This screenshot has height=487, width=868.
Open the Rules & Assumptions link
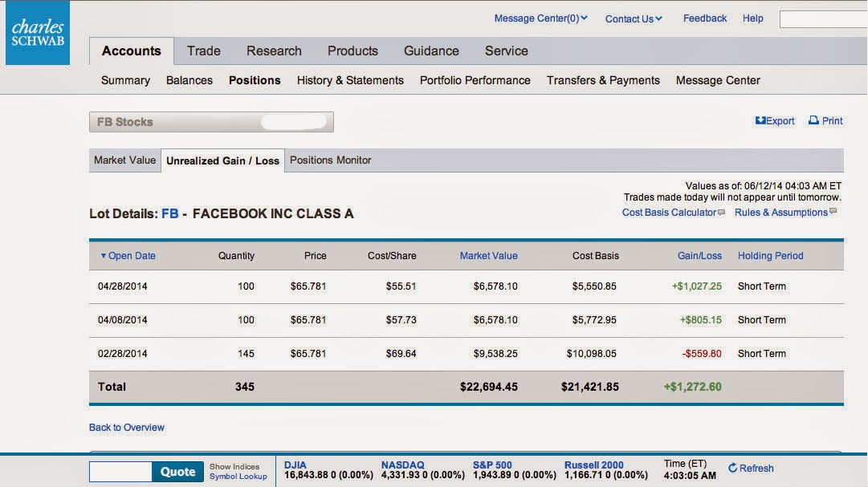tap(781, 212)
